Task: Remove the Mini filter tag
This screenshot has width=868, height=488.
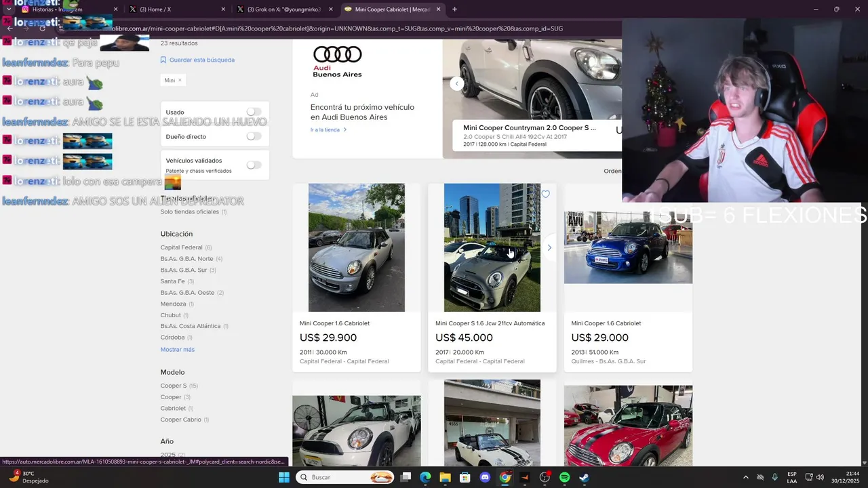Action: (180, 80)
